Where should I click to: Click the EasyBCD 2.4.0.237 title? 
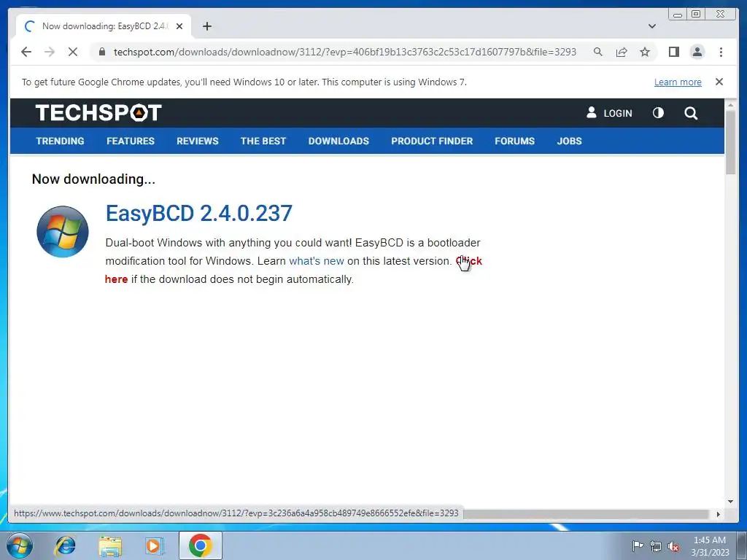coord(198,214)
